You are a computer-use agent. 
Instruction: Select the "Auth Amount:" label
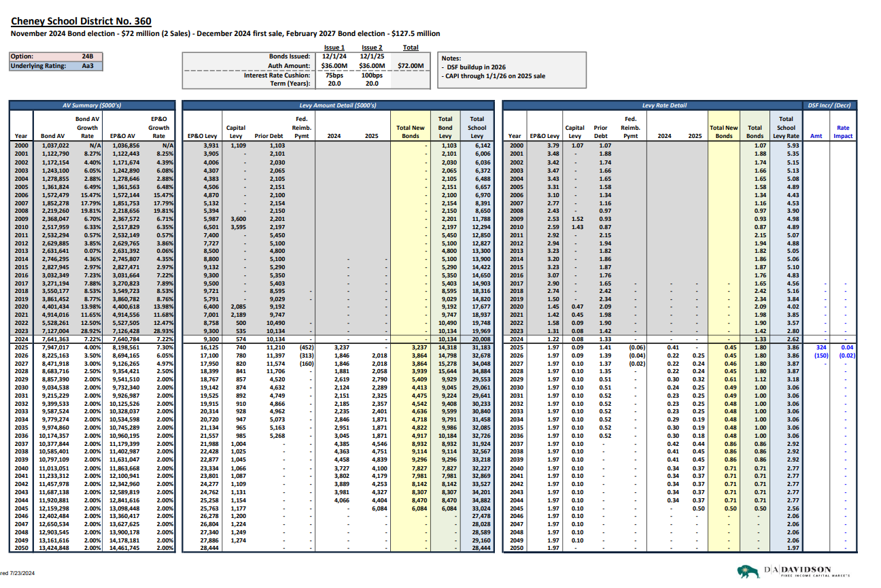289,66
